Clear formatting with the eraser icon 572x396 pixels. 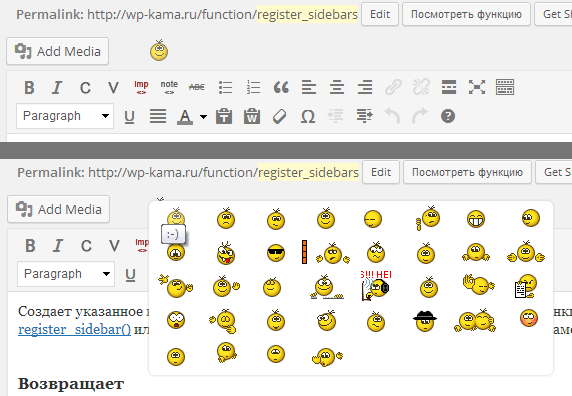[x=280, y=117]
